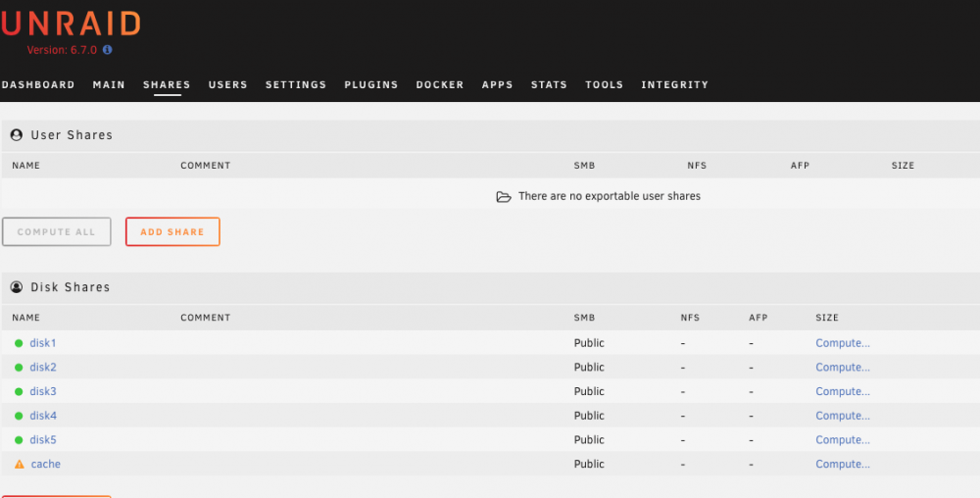
Task: Select the Shares tab
Action: click(x=167, y=84)
